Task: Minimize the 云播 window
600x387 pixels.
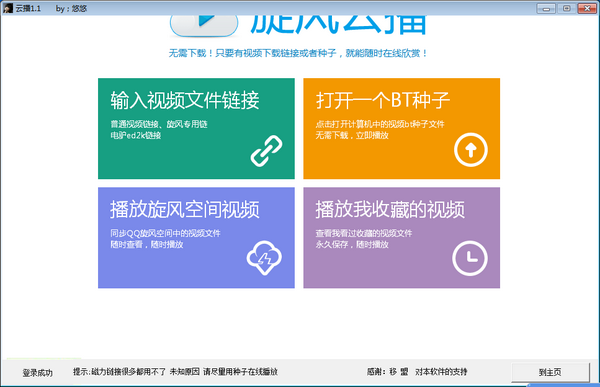Action: click(x=546, y=8)
